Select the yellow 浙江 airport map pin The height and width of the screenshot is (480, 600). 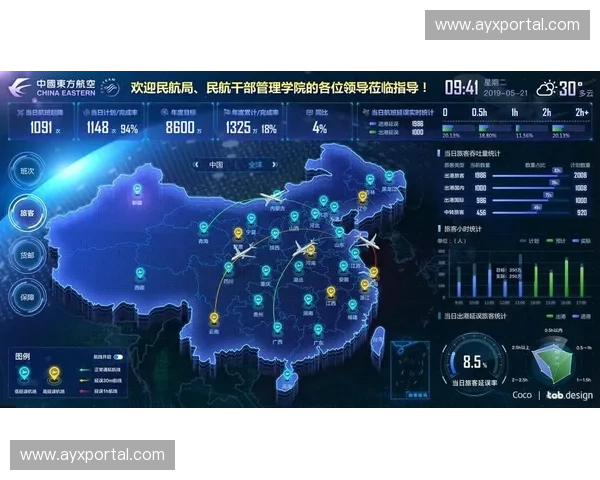(x=364, y=286)
